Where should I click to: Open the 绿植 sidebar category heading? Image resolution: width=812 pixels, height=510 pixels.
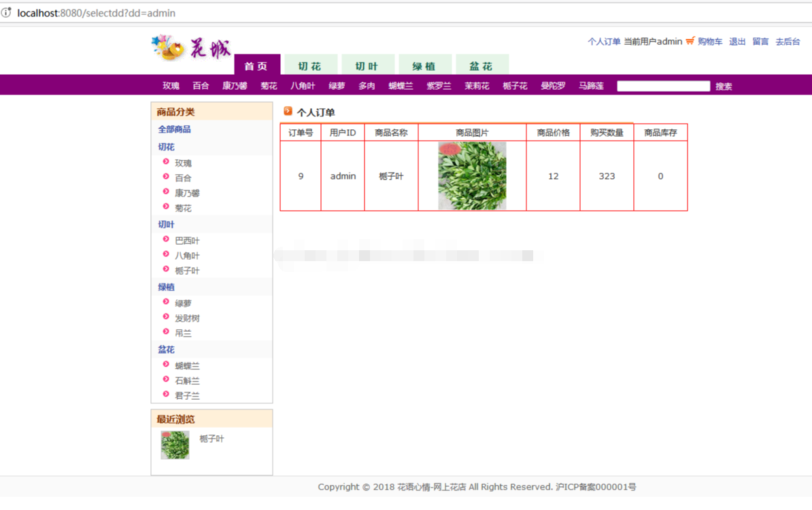(x=166, y=288)
